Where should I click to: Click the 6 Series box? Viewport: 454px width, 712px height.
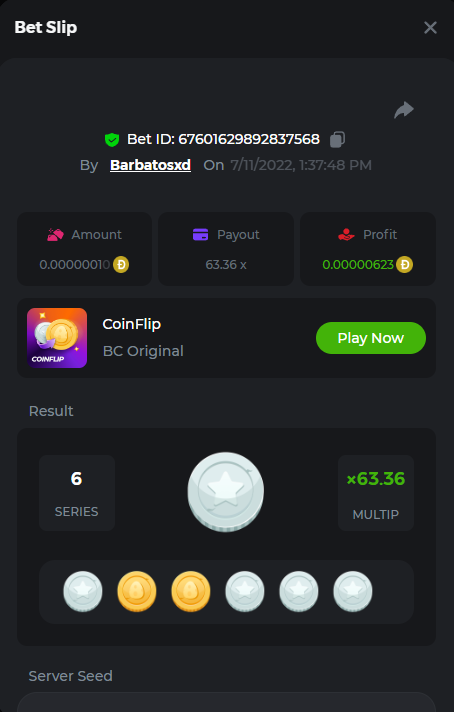[77, 493]
